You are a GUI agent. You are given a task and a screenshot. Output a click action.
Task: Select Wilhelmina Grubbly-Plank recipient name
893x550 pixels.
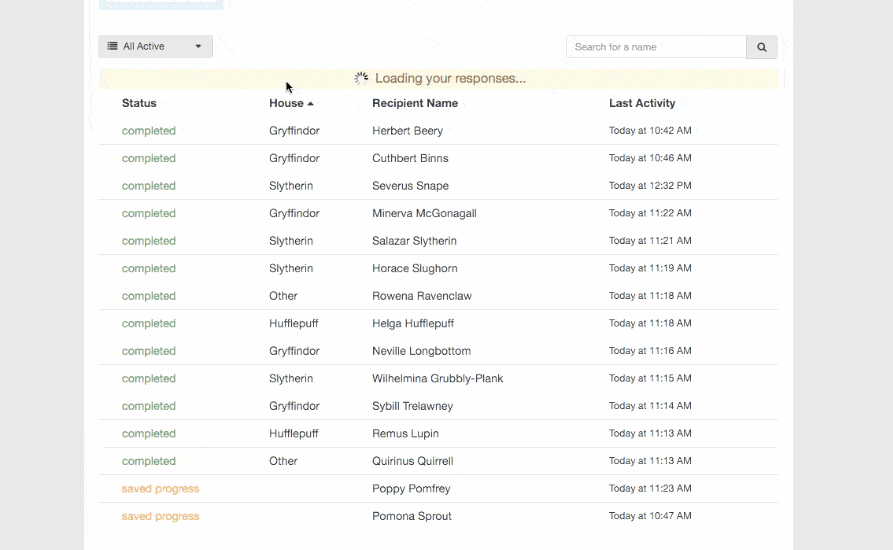pos(438,379)
